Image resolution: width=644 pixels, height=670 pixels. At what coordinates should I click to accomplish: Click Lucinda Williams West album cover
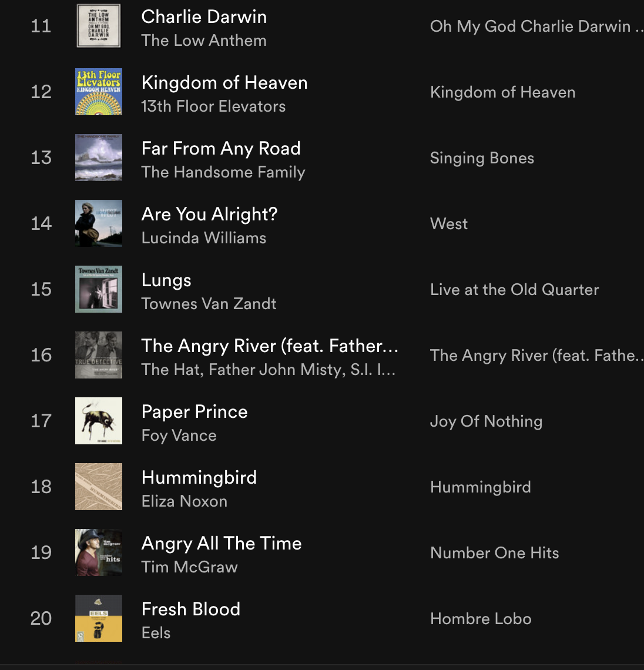[x=99, y=223]
